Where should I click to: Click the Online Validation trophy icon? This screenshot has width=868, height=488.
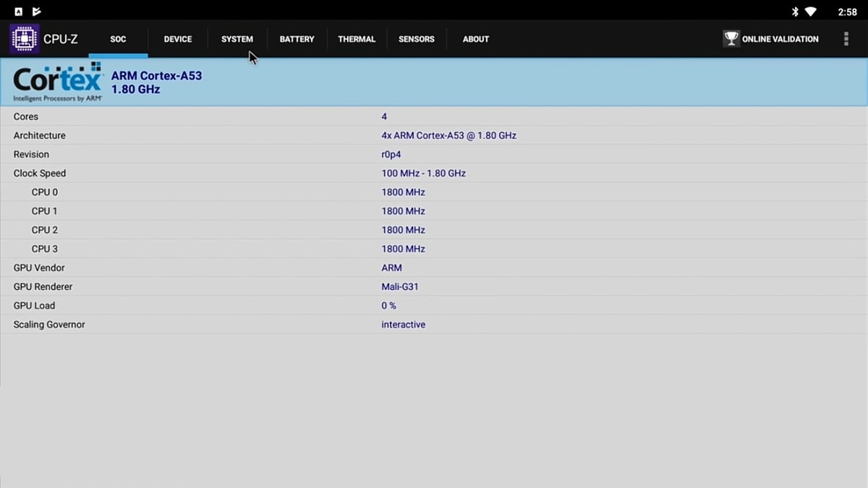click(x=731, y=39)
